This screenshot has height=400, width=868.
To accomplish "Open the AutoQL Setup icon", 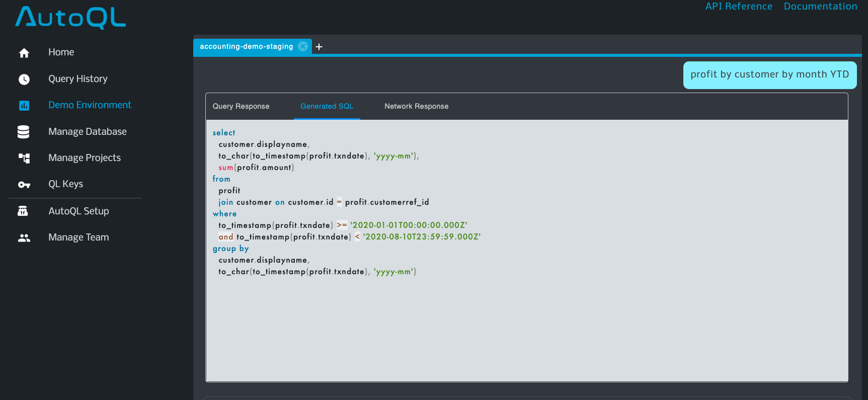I will [x=23, y=211].
